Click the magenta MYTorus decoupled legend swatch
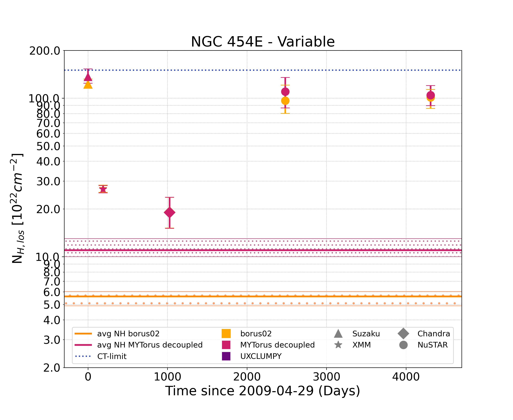Image resolution: width=513 pixels, height=420 pixels. [226, 345]
